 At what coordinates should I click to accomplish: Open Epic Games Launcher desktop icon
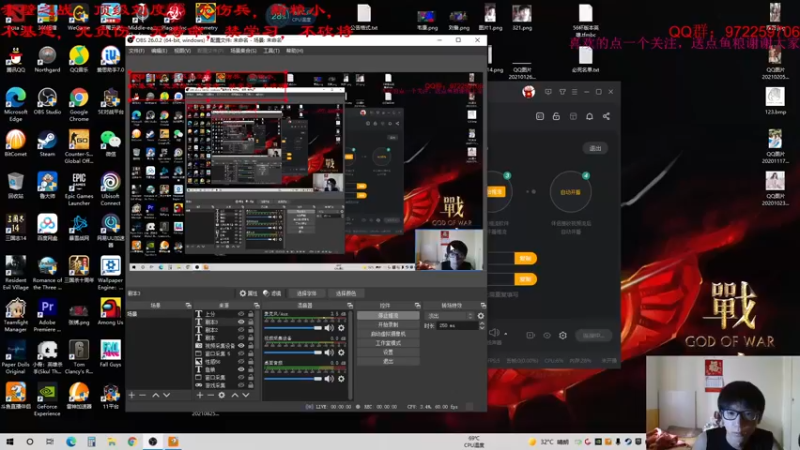(x=79, y=187)
